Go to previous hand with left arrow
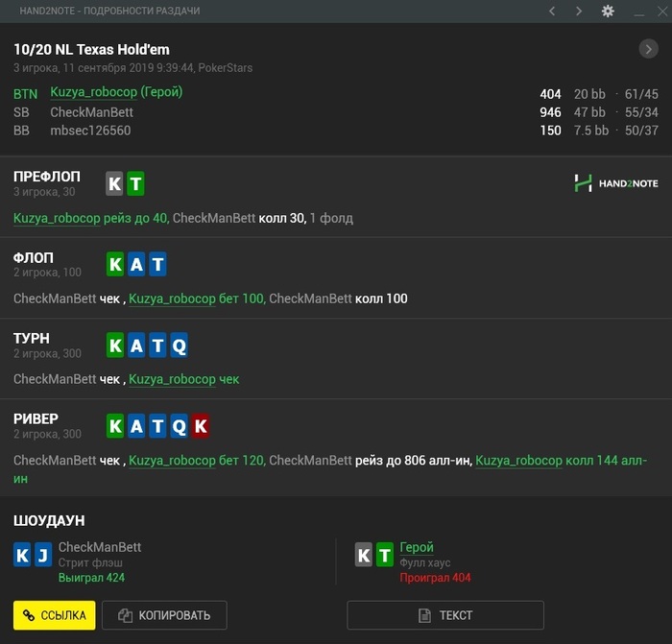The image size is (672, 644). pyautogui.click(x=552, y=11)
